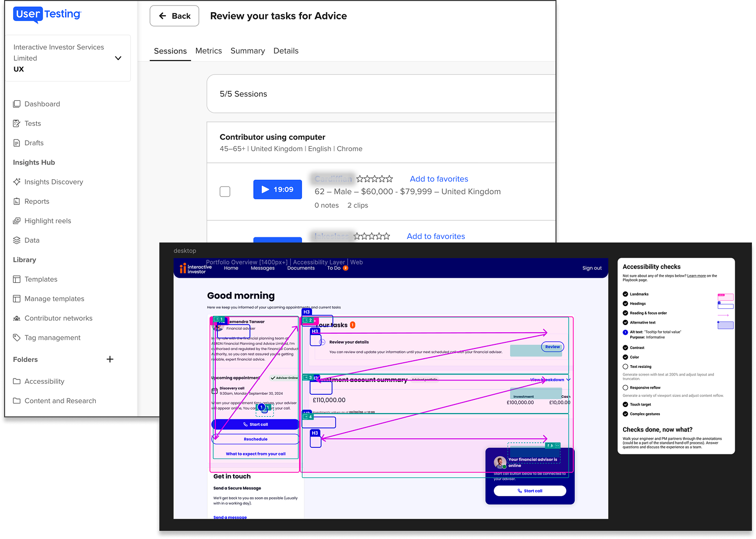Mark Responsive reflow as checked
The width and height of the screenshot is (756, 539).
(x=625, y=388)
